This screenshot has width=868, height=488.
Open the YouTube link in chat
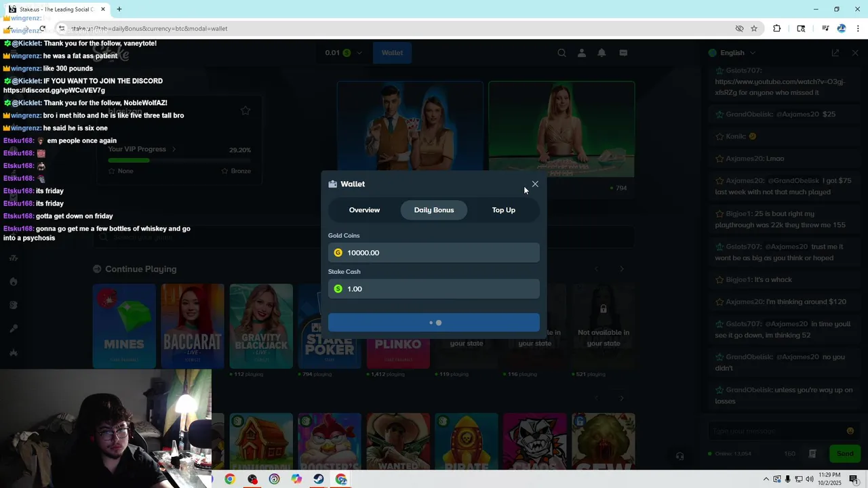click(780, 87)
